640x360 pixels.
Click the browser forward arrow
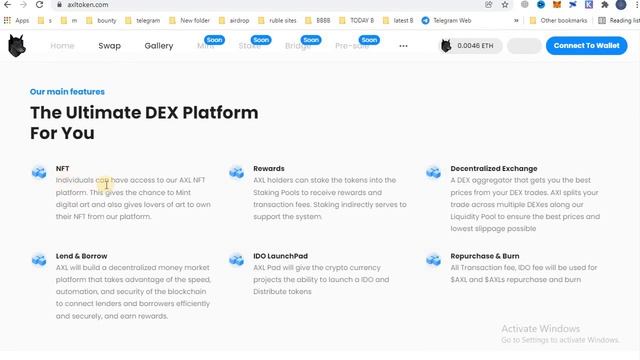(23, 4)
